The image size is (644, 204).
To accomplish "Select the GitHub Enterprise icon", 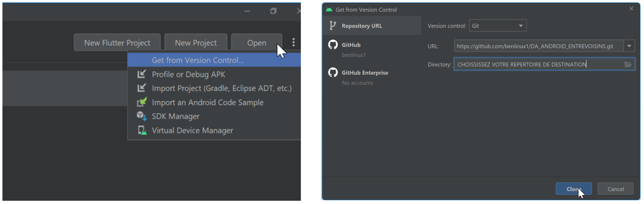I will pyautogui.click(x=333, y=72).
